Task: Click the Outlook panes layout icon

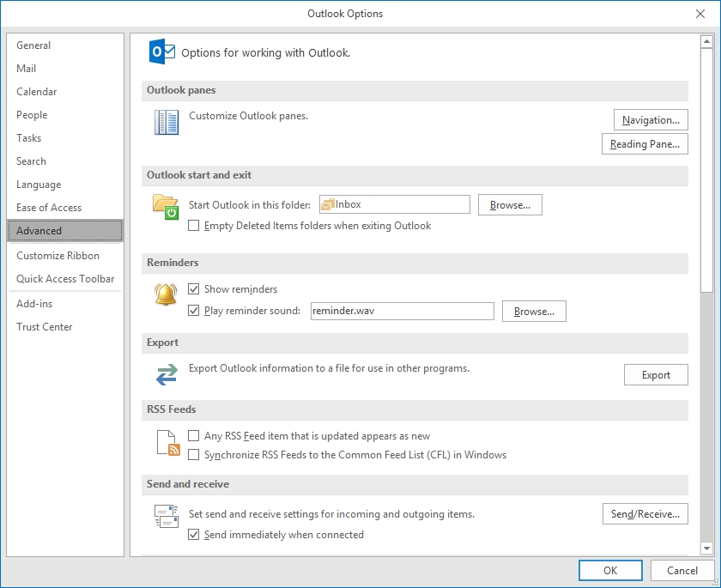Action: [167, 122]
